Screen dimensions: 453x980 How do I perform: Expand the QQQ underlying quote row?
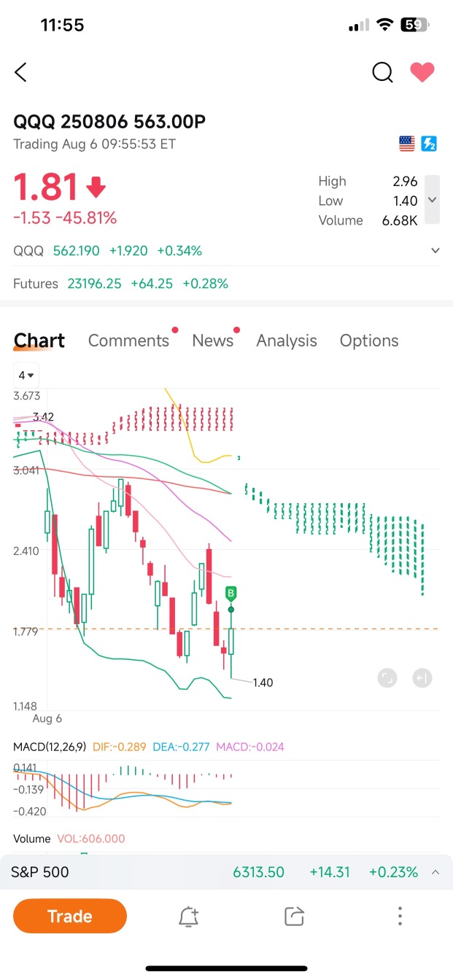[435, 251]
